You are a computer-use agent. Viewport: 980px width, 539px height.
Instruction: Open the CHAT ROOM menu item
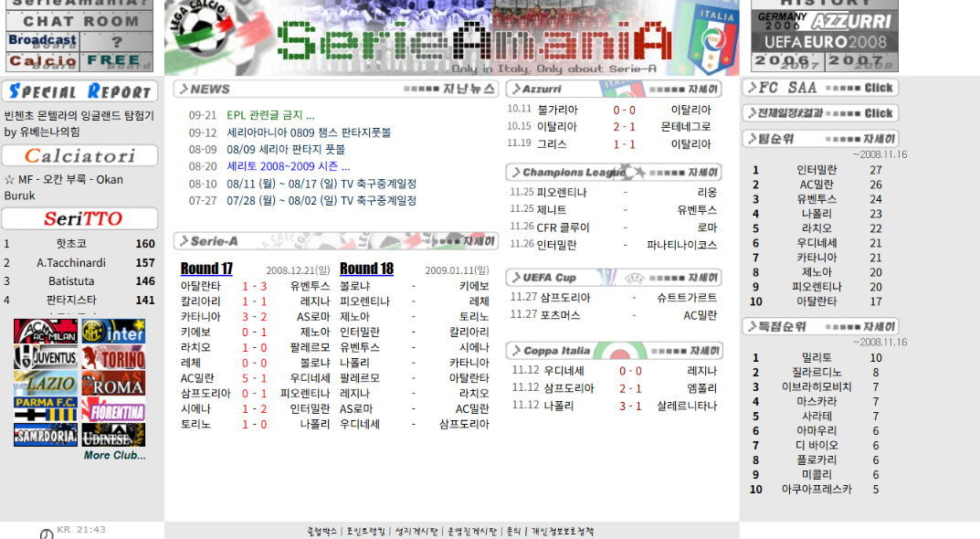tap(79, 21)
